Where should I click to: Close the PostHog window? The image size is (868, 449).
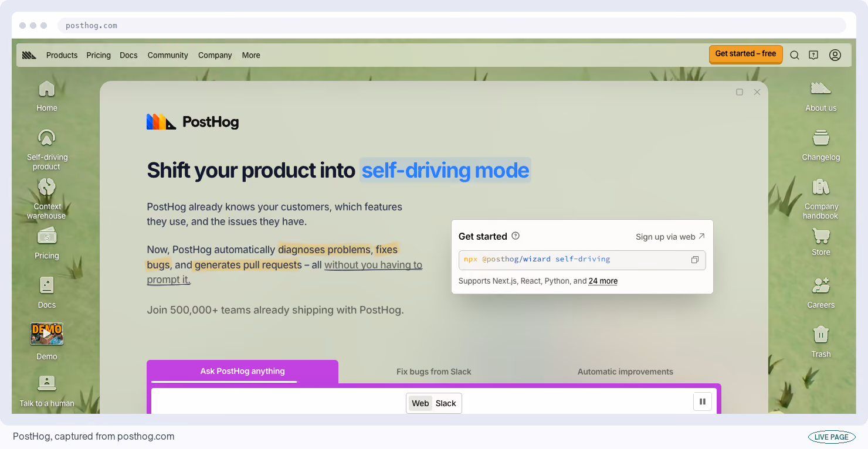click(x=757, y=92)
